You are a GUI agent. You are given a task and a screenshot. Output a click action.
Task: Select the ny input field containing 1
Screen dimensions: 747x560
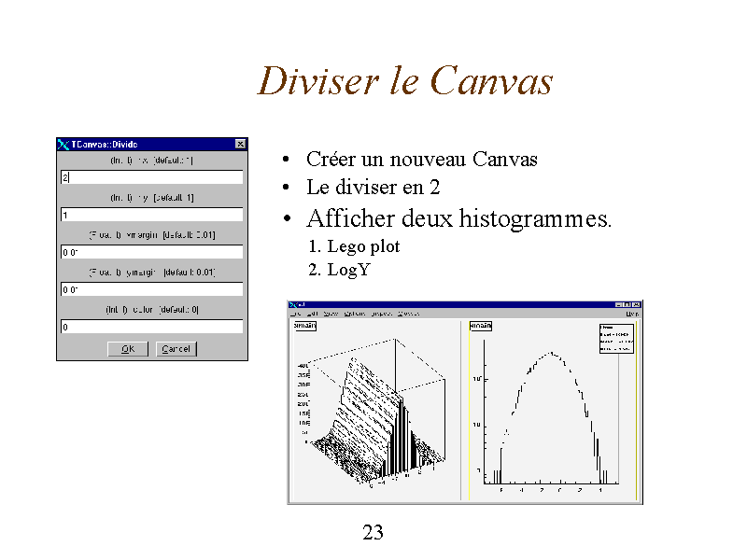click(152, 215)
